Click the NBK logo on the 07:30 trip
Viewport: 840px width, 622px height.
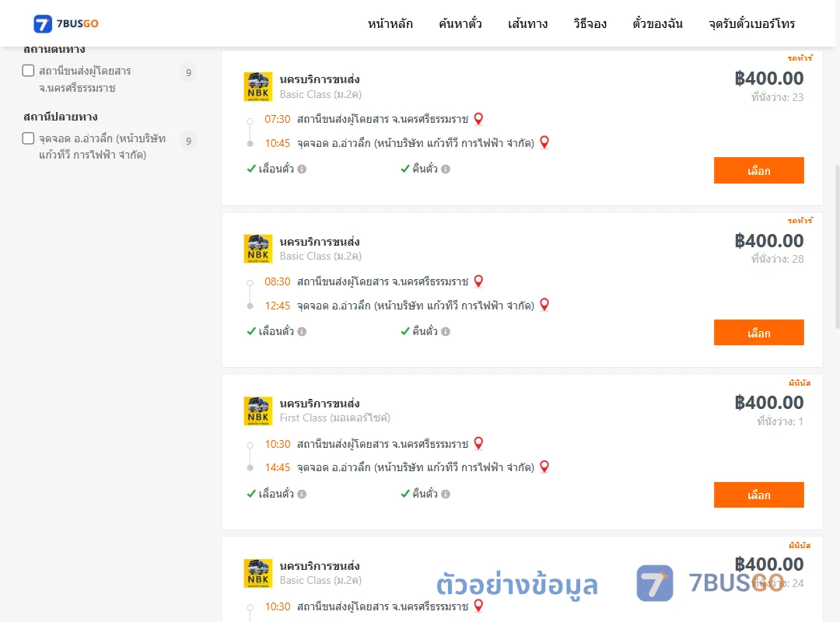(x=258, y=87)
